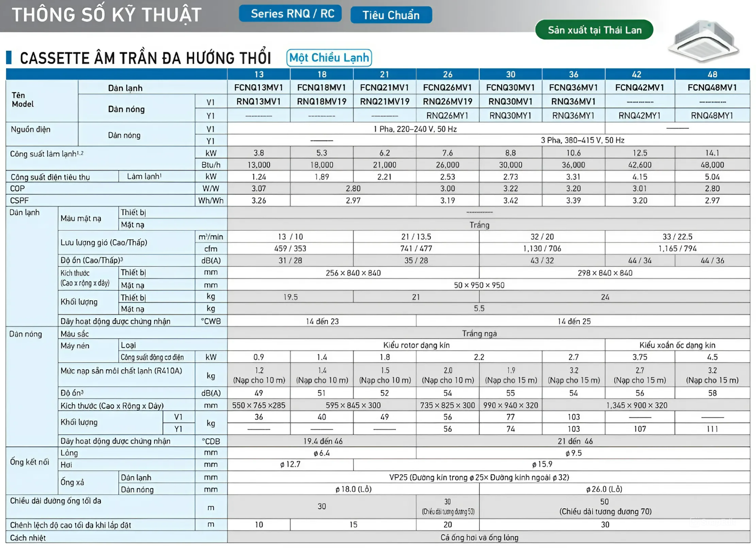Select column header 21
This screenshot has height=548, width=756.
(x=385, y=74)
